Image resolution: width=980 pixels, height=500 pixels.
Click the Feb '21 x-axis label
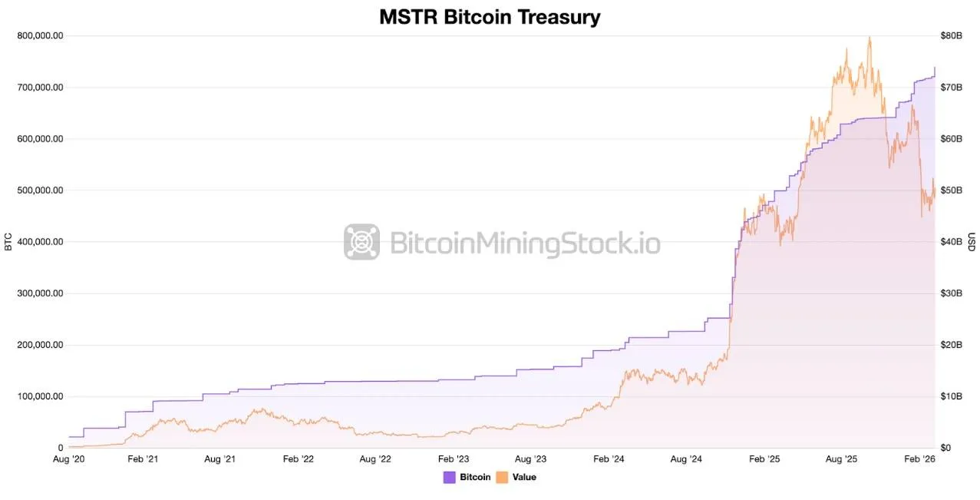[142, 459]
